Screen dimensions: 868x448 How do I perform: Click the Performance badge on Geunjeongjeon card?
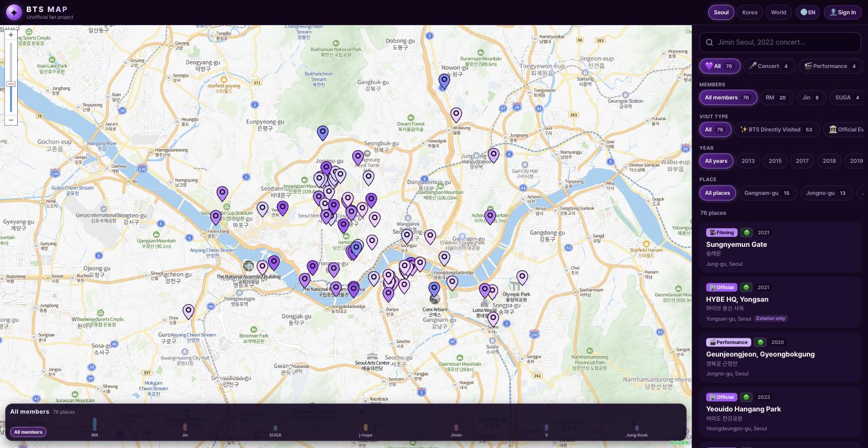tap(728, 342)
